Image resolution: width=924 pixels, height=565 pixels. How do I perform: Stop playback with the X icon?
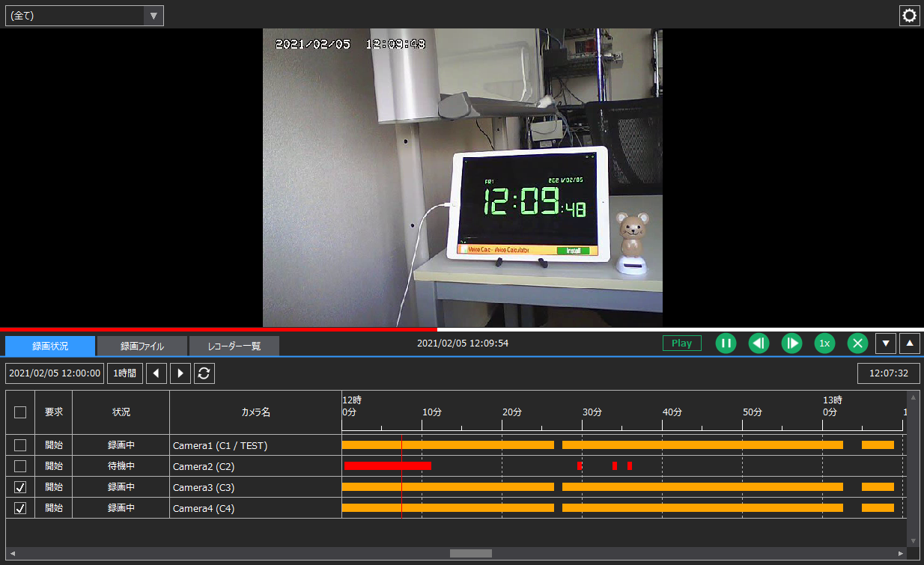pos(857,343)
